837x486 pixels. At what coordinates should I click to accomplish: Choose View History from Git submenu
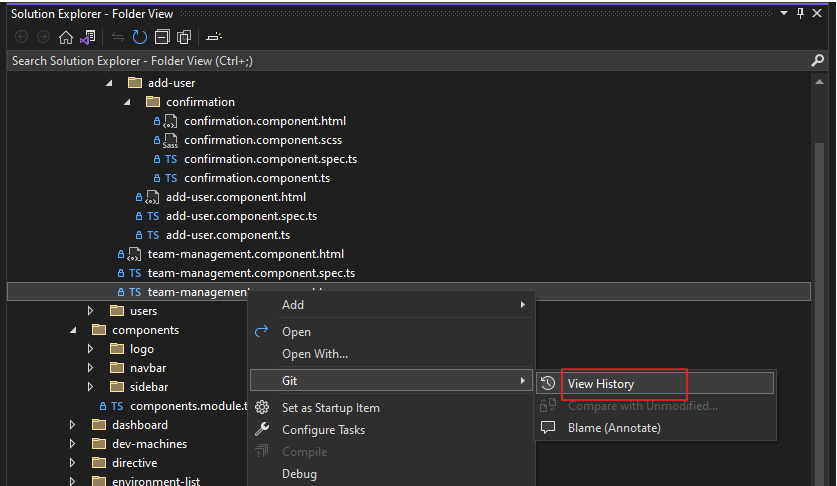point(600,383)
